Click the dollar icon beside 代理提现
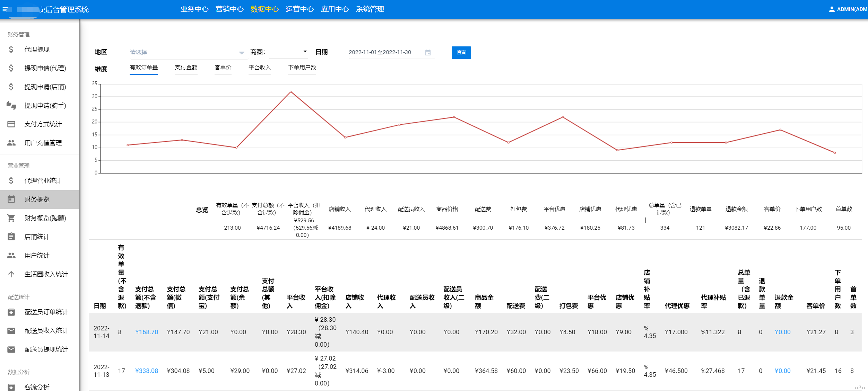Viewport: 868px width, 391px height. pos(11,50)
